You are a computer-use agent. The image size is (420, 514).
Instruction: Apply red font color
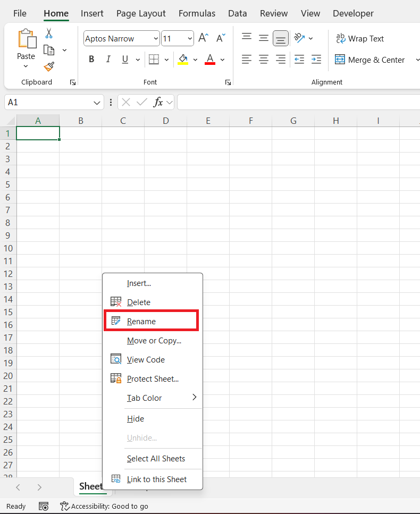(210, 60)
